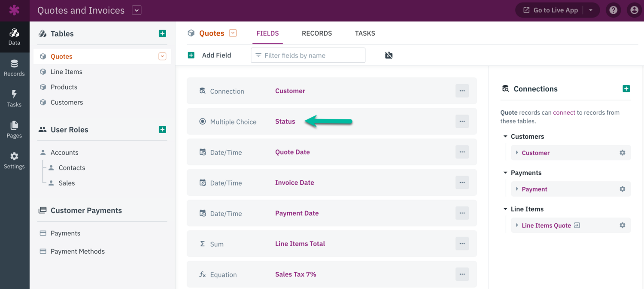Click the green add table plus icon

click(x=162, y=33)
